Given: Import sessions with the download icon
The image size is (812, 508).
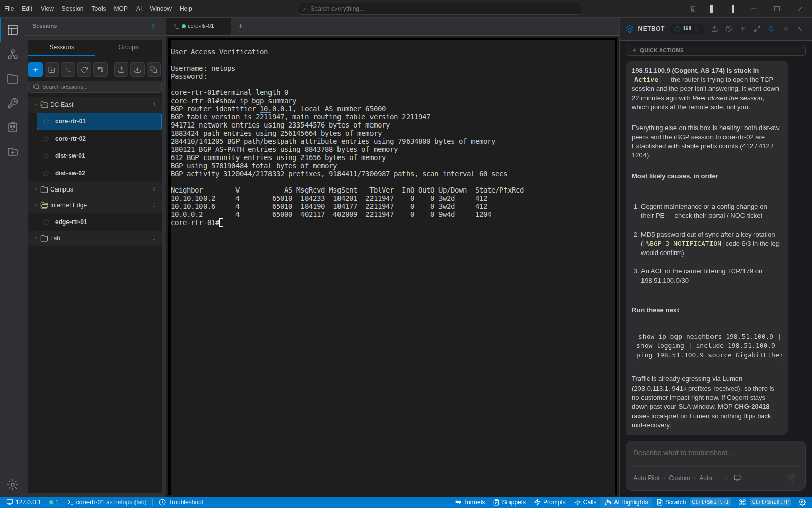Looking at the screenshot, I should [x=138, y=70].
